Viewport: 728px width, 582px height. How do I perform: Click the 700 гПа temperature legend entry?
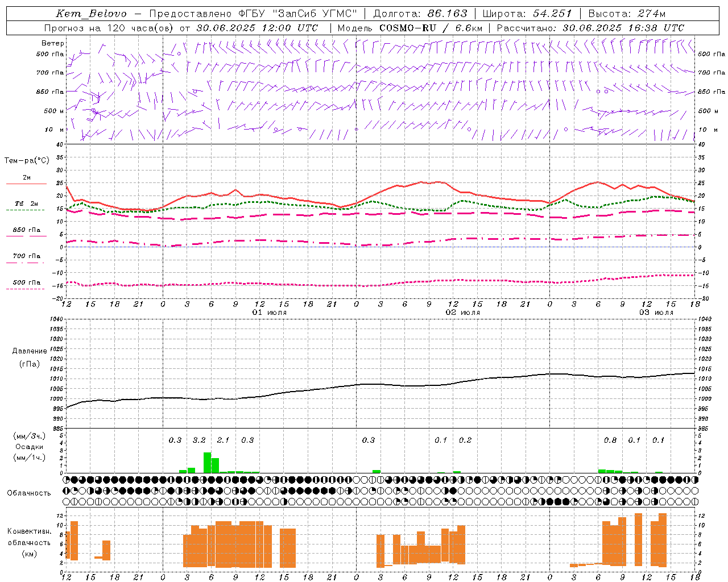point(26,256)
